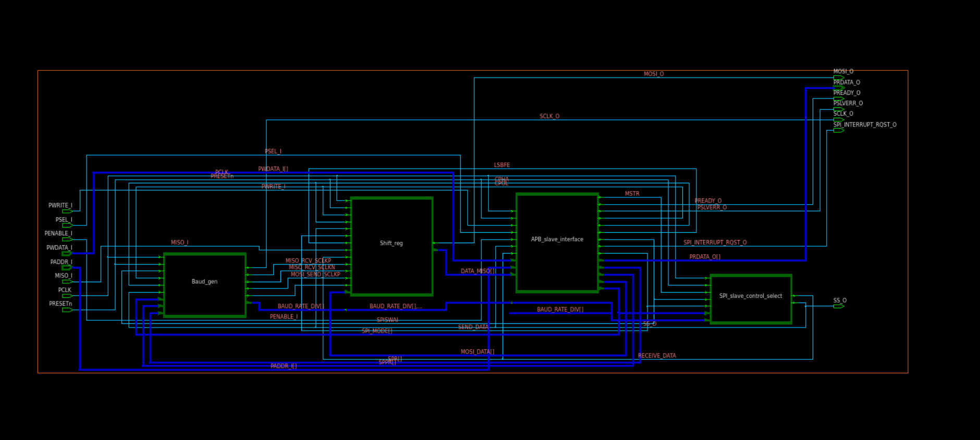Select the SS_O output port symbol
The height and width of the screenshot is (440, 980).
(x=839, y=306)
